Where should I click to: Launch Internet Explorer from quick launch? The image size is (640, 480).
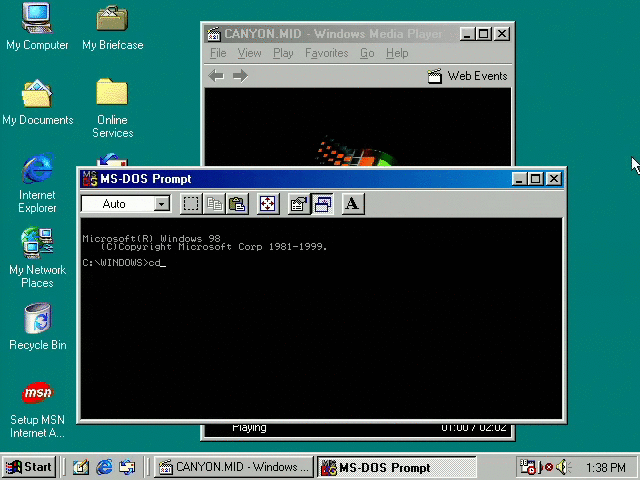pyautogui.click(x=104, y=467)
